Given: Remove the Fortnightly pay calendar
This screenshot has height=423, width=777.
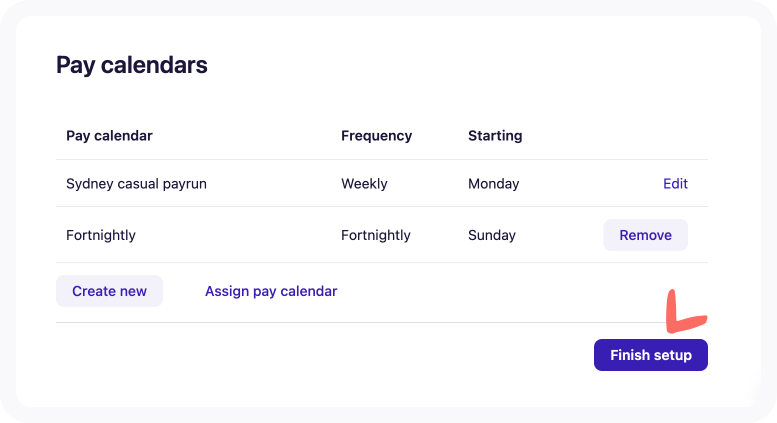Looking at the screenshot, I should click(645, 236).
